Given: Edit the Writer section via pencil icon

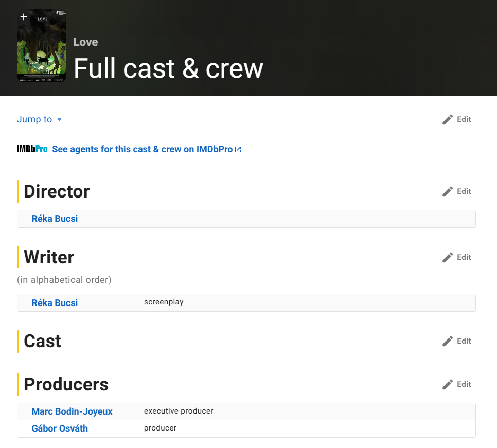Looking at the screenshot, I should pyautogui.click(x=456, y=257).
